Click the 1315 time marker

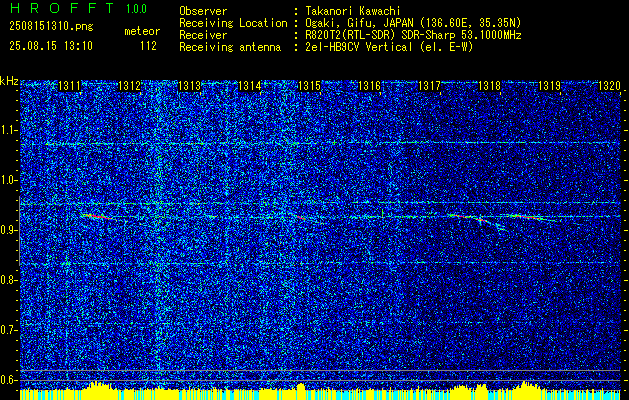[309, 85]
